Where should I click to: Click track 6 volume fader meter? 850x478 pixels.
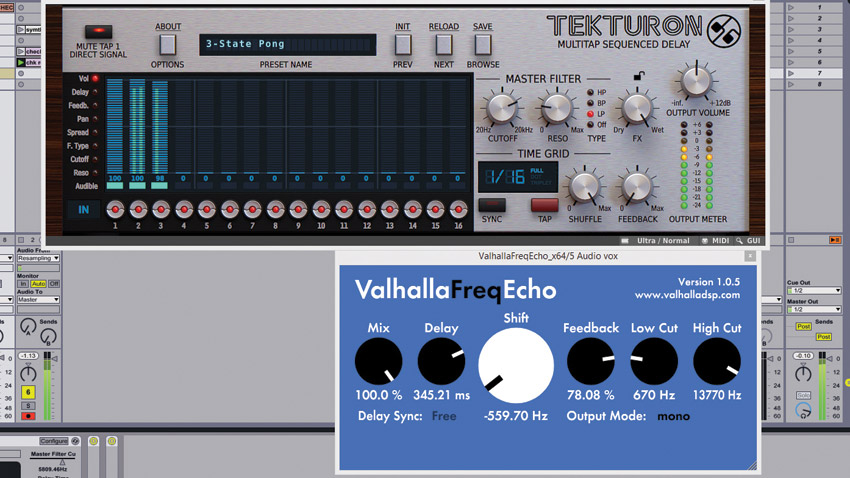coord(47,385)
